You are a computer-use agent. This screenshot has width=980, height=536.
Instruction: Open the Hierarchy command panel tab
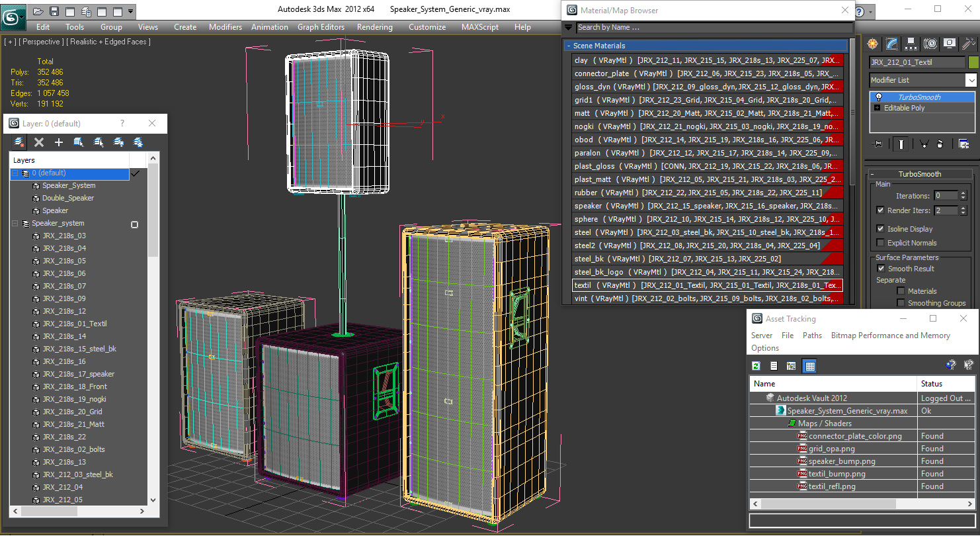coord(911,44)
